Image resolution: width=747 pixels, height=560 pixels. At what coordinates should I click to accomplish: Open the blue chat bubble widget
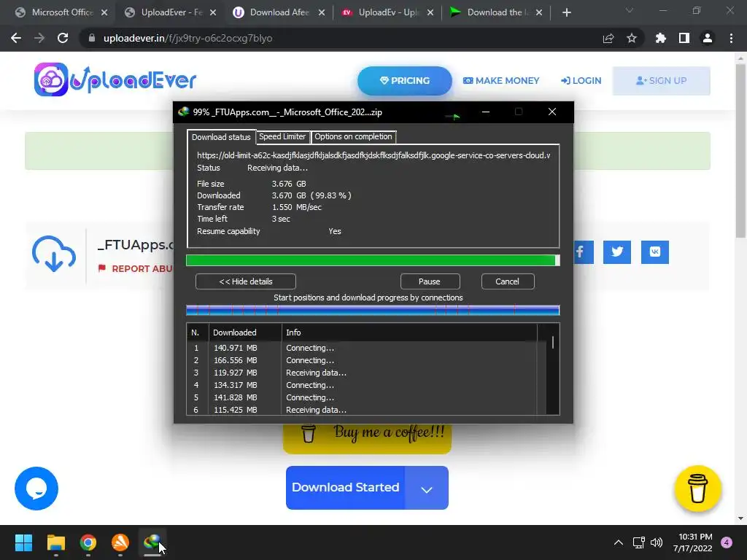[x=36, y=488]
